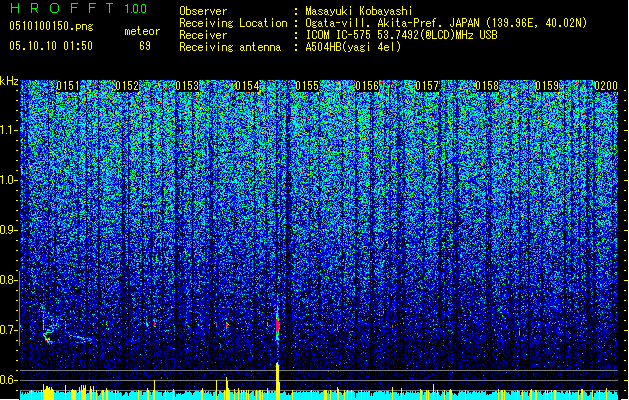Click the HROFFT program title
The height and width of the screenshot is (400, 629).
point(63,8)
